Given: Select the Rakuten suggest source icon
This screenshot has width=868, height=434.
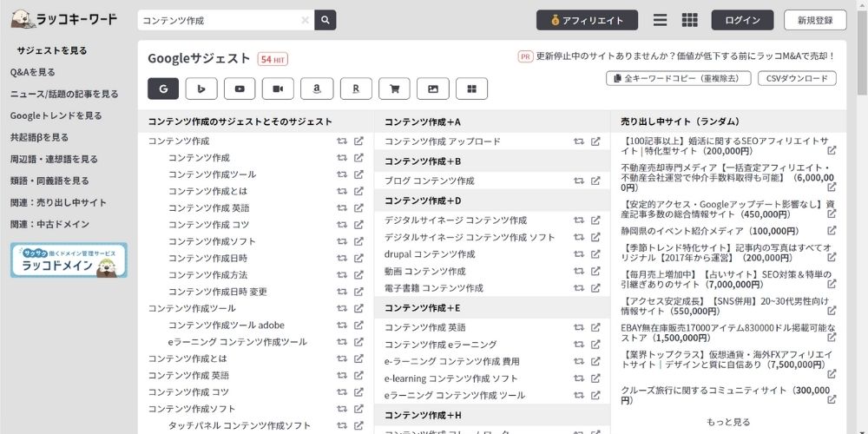Looking at the screenshot, I should click(x=356, y=89).
